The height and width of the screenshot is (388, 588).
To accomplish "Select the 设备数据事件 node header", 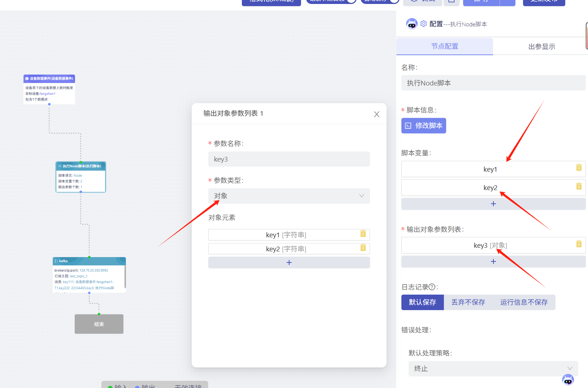I will (49, 79).
